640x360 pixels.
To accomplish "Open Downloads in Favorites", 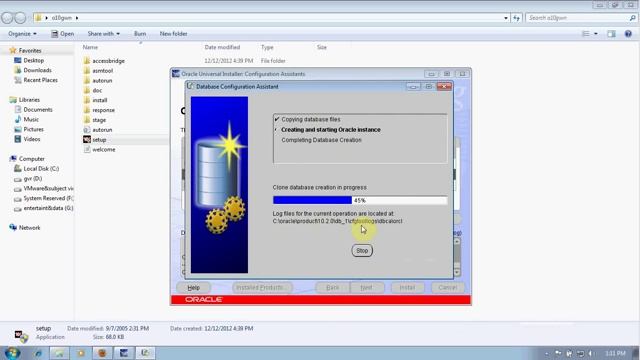I will coord(37,70).
